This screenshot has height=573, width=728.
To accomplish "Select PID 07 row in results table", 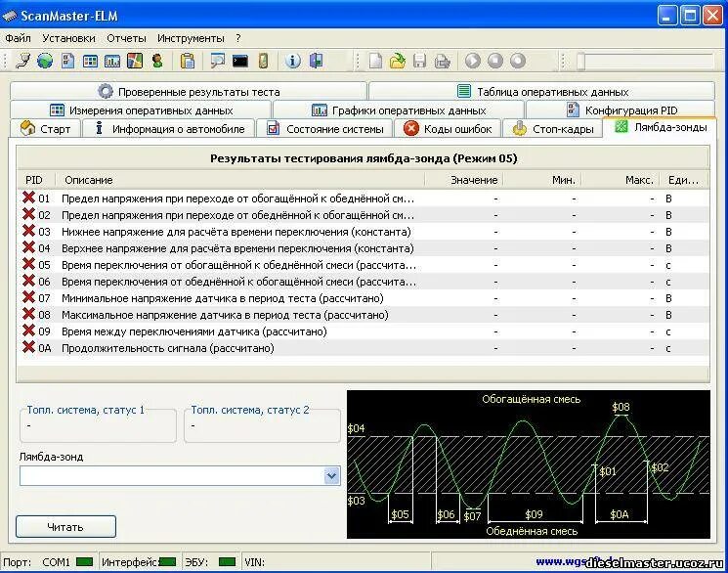I will pyautogui.click(x=364, y=298).
